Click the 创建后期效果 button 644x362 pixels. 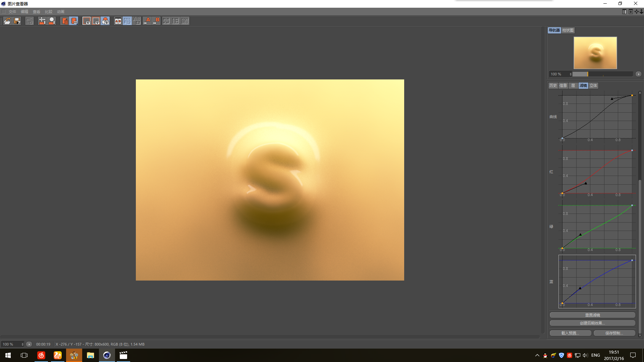(x=592, y=323)
